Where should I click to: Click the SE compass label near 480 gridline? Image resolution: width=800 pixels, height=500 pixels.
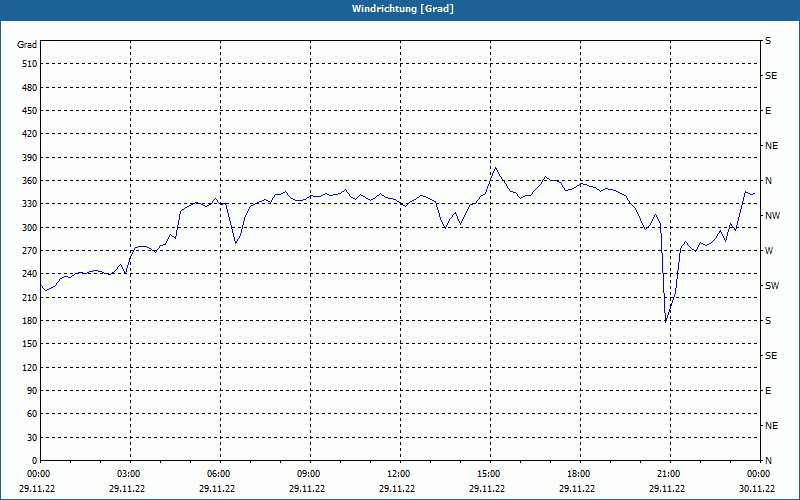(x=771, y=76)
